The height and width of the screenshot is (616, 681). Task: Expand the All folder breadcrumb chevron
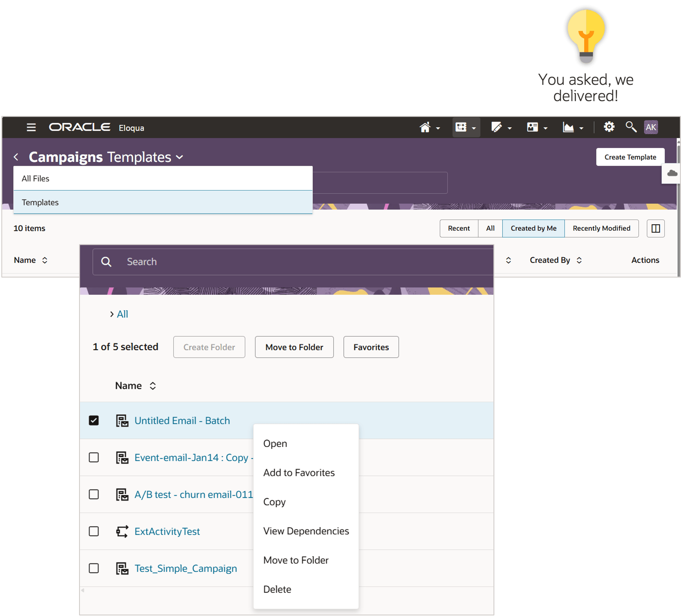(112, 314)
